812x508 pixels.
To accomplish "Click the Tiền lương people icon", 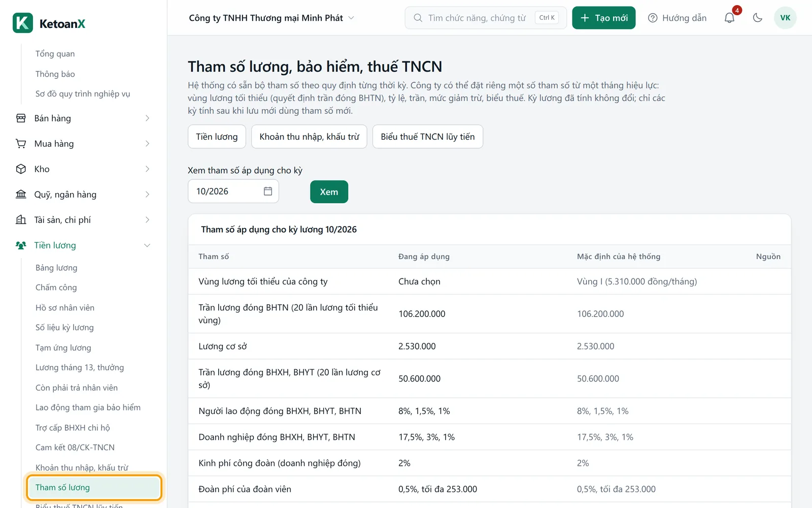I will pyautogui.click(x=21, y=245).
